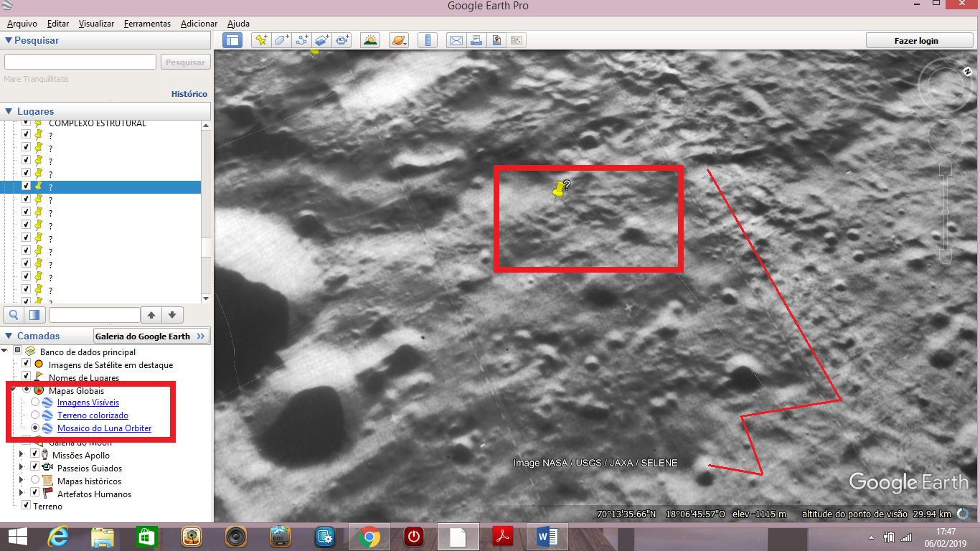Open the Ajuda menu
Viewport: 980px width, 551px height.
coord(238,24)
